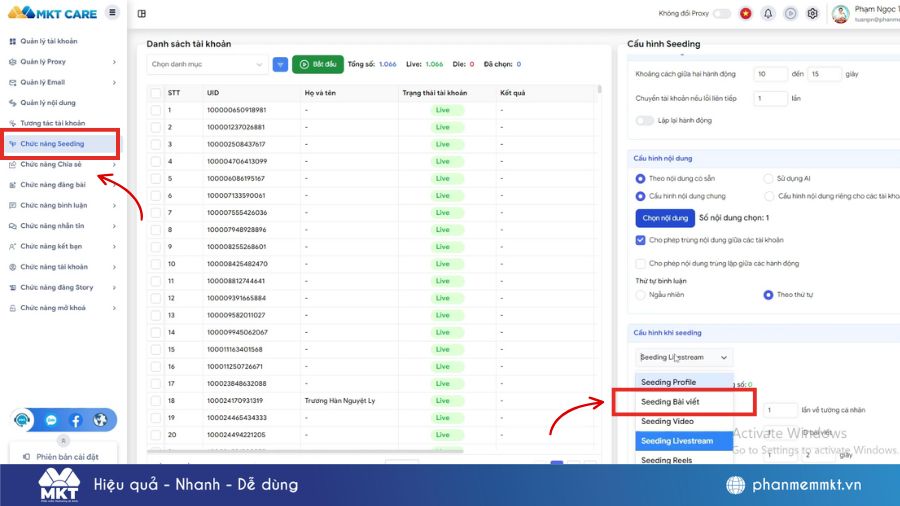
Task: Open the Seeding Livestream type dropdown
Action: tap(684, 357)
